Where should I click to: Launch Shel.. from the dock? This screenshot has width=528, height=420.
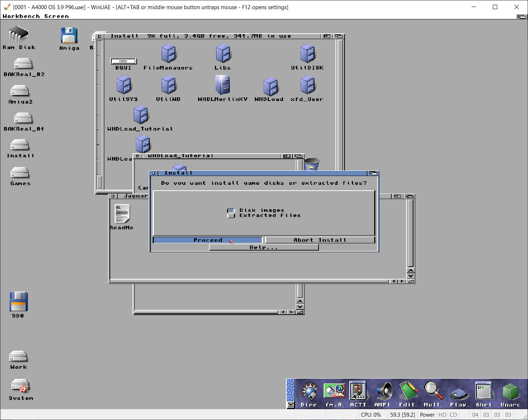[484, 390]
